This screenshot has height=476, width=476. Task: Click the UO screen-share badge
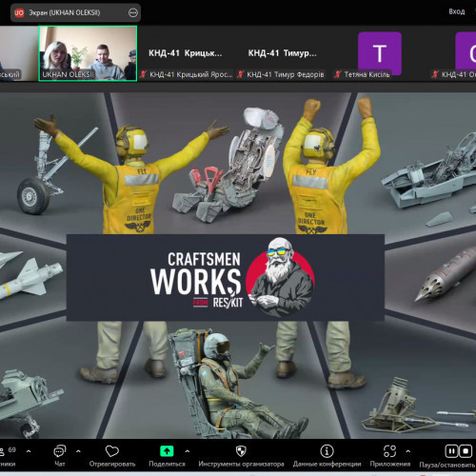(x=19, y=12)
